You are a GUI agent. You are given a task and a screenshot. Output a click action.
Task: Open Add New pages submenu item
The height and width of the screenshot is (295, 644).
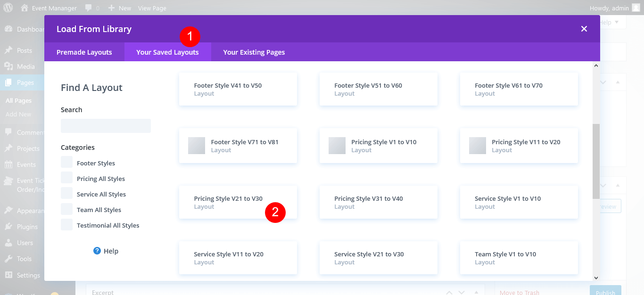point(18,114)
